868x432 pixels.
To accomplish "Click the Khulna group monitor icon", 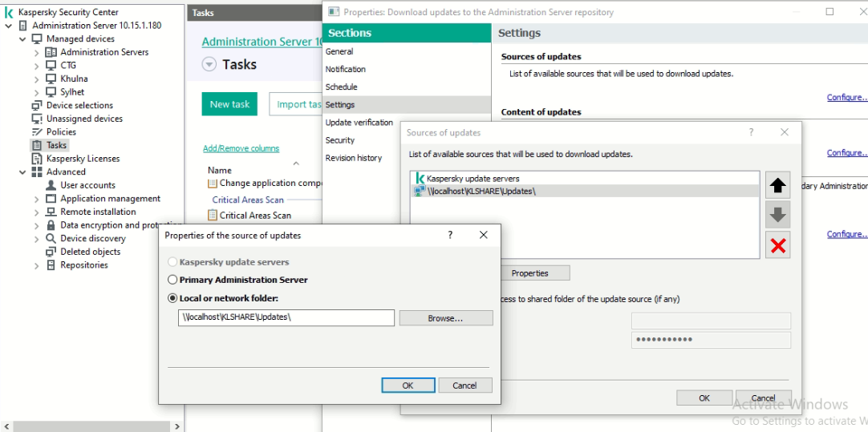I will 51,79.
